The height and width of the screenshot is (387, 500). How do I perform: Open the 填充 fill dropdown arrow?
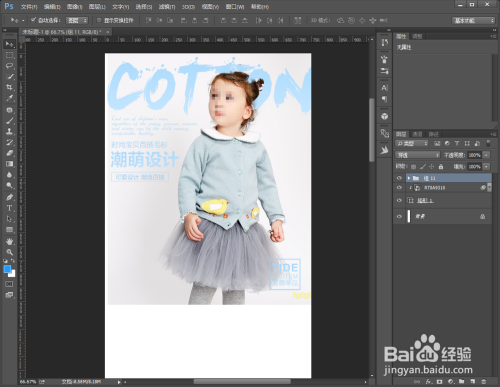point(487,166)
